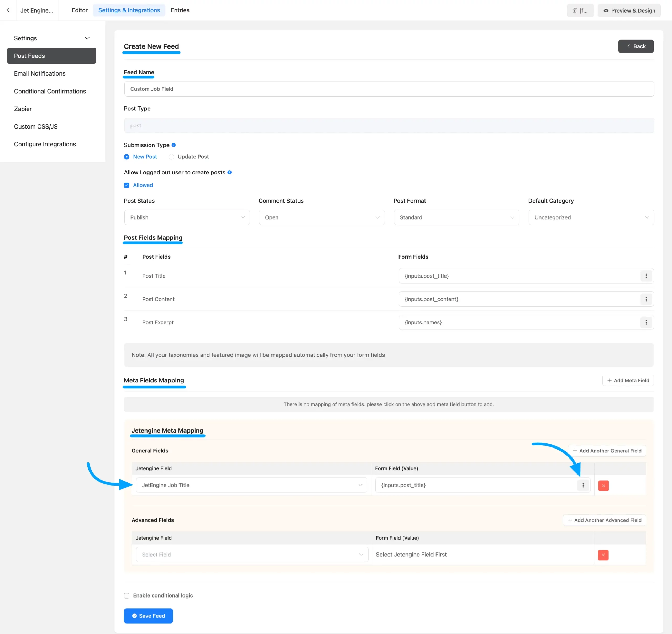Click Submission Type info icon

[174, 145]
